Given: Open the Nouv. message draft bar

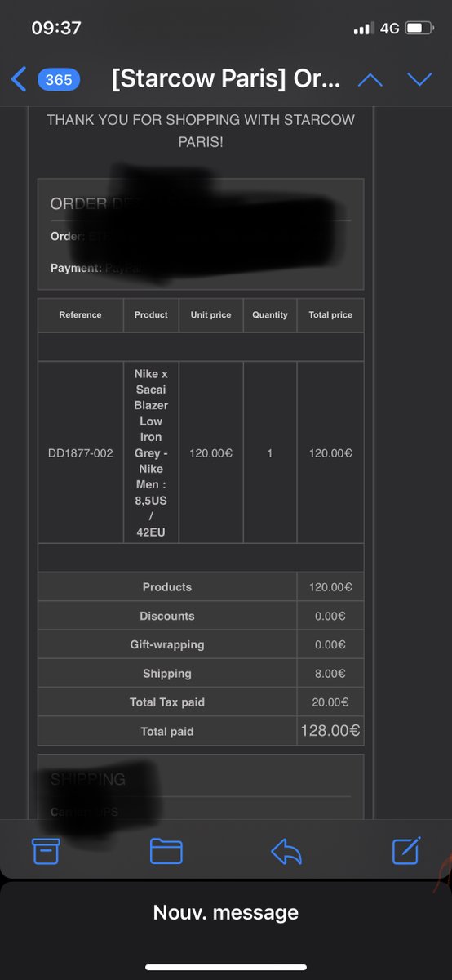Looking at the screenshot, I should (x=226, y=912).
